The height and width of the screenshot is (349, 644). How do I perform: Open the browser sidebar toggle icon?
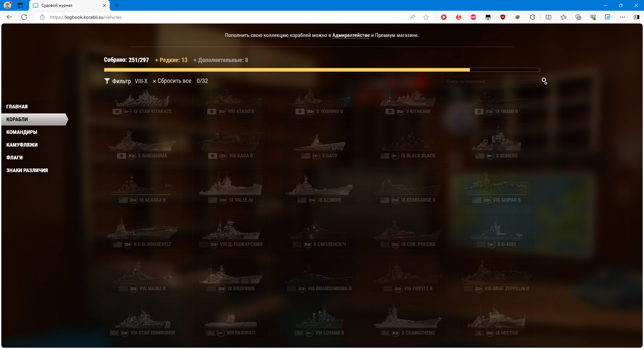(637, 17)
